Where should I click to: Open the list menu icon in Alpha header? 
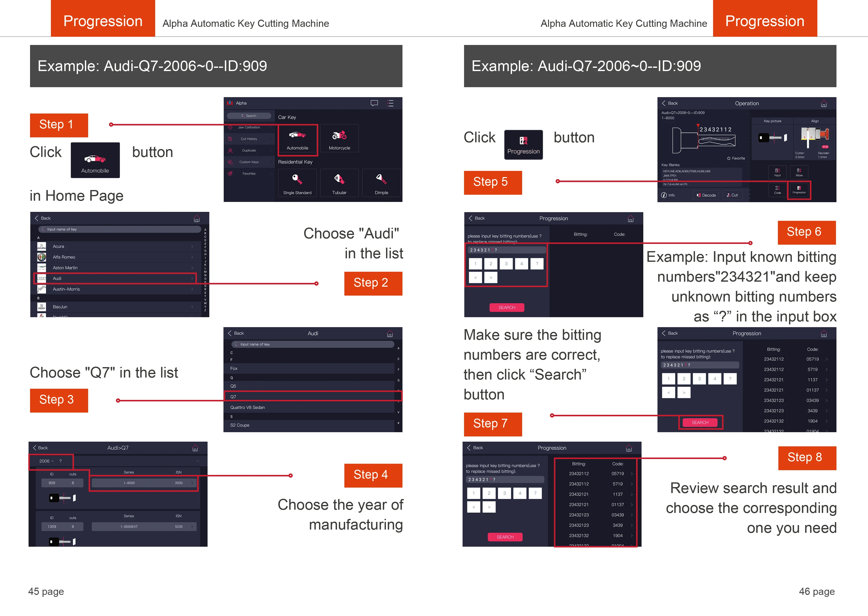[x=390, y=103]
